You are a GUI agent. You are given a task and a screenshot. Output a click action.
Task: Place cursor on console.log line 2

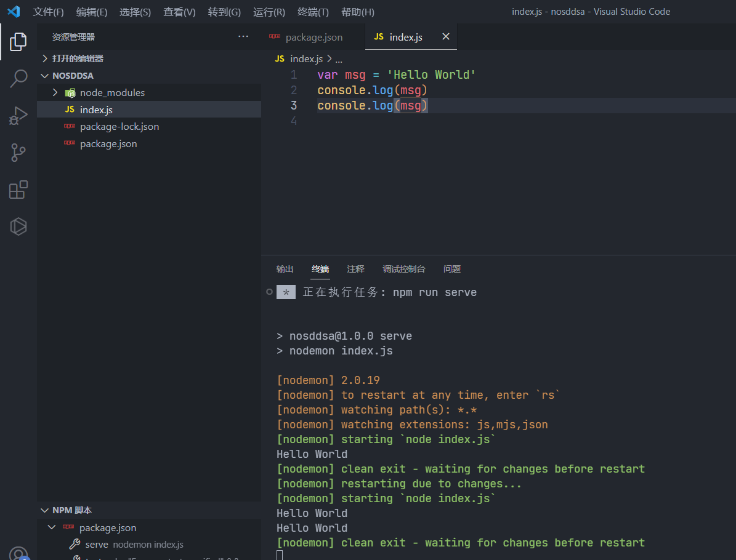pyautogui.click(x=372, y=90)
